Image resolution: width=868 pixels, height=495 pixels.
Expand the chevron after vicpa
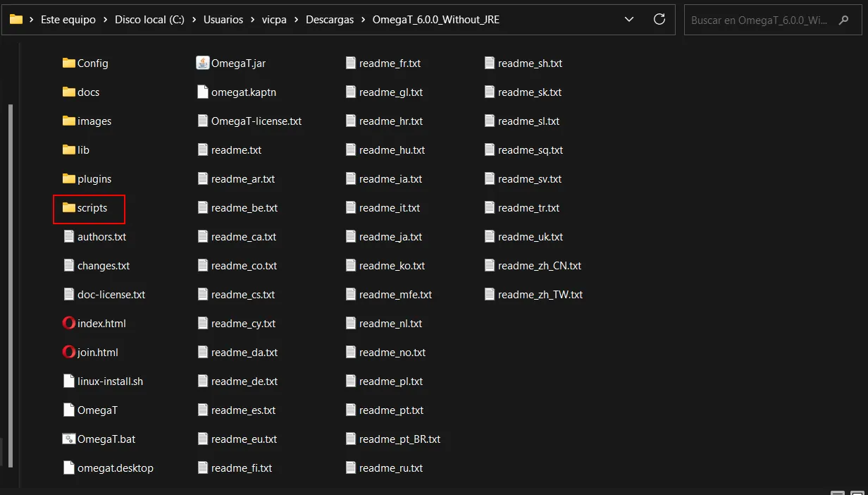point(297,19)
